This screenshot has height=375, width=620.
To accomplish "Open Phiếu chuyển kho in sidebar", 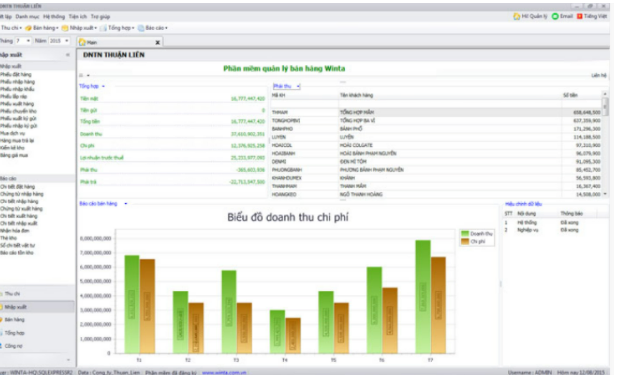I will coord(19,111).
